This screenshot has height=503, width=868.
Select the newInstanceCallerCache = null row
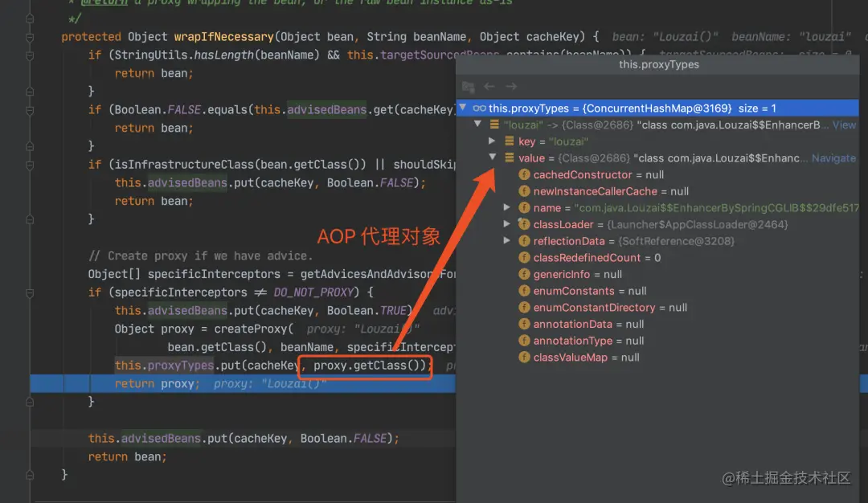coord(657,191)
